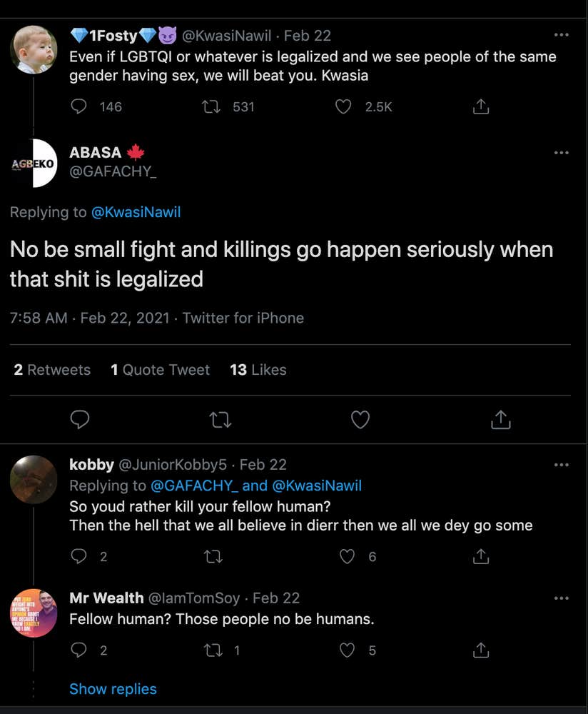Like kobby's reply tweet
The image size is (588, 714).
(x=348, y=556)
